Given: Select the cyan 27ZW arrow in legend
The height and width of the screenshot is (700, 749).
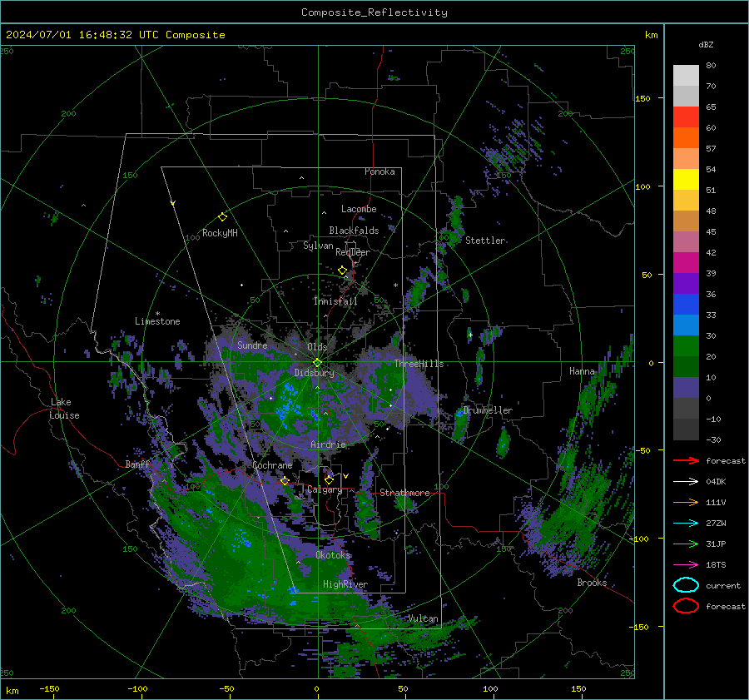Looking at the screenshot, I should tap(686, 524).
